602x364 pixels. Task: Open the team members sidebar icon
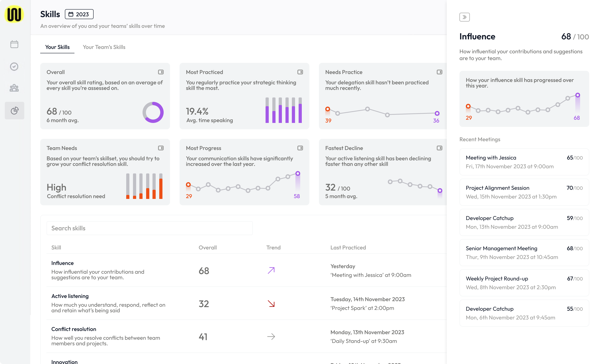14,88
